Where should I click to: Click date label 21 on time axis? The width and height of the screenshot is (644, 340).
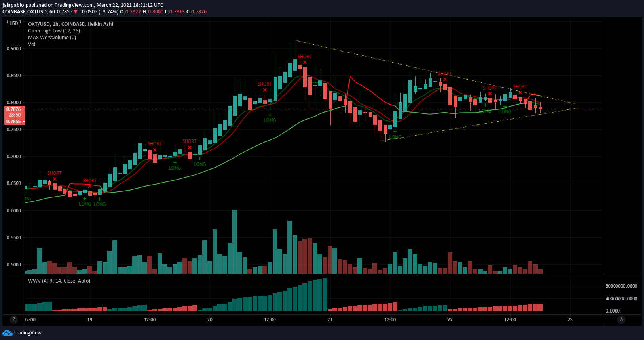pos(330,319)
